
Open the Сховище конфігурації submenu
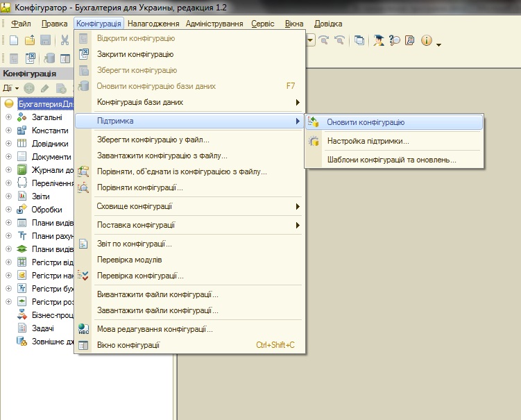189,206
